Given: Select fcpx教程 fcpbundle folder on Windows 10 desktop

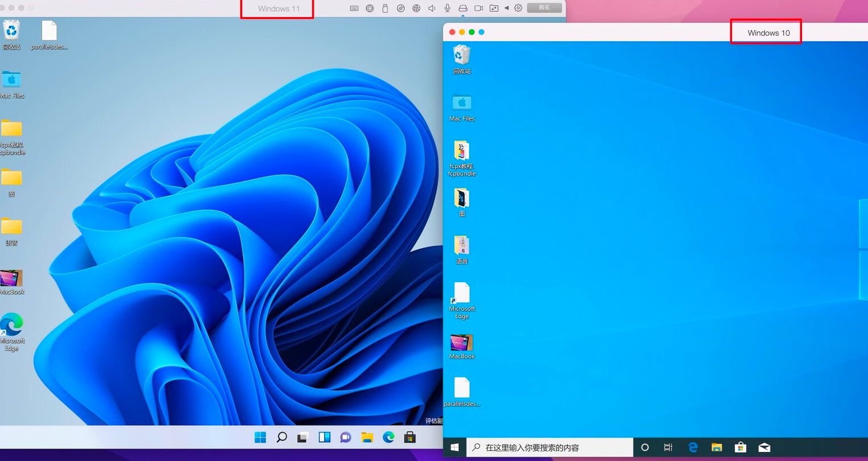Looking at the screenshot, I should tap(462, 158).
